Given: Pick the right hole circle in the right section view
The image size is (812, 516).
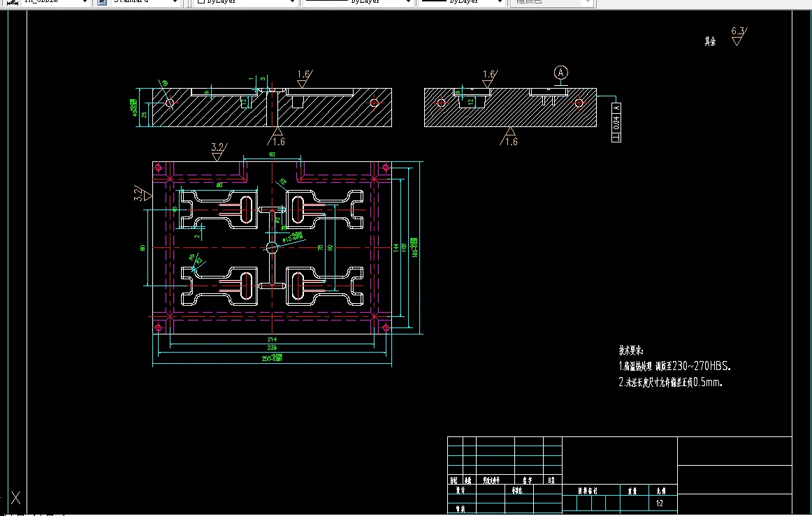Looking at the screenshot, I should [x=579, y=103].
